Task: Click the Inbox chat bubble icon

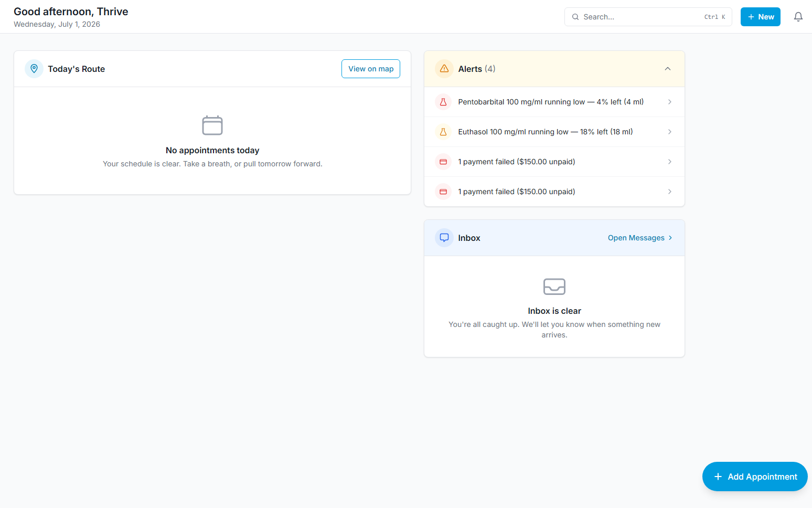Action: pyautogui.click(x=444, y=238)
